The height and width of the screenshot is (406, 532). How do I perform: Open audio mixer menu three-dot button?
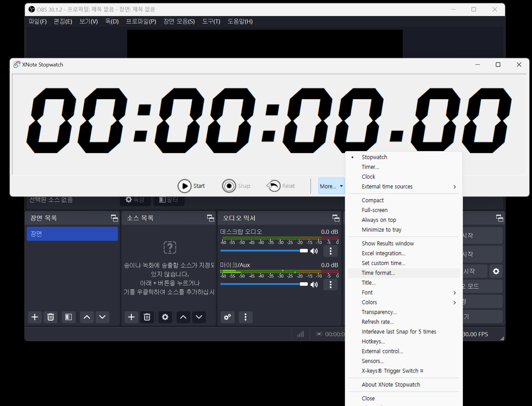246,317
